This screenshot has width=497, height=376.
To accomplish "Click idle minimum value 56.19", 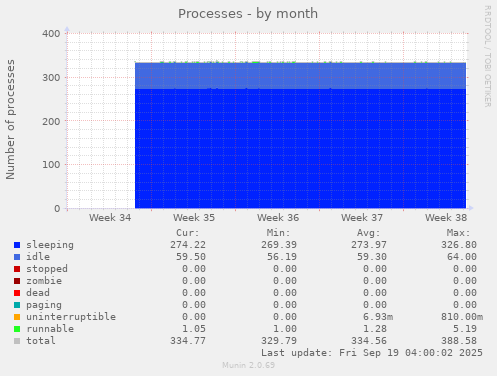I will [282, 257].
